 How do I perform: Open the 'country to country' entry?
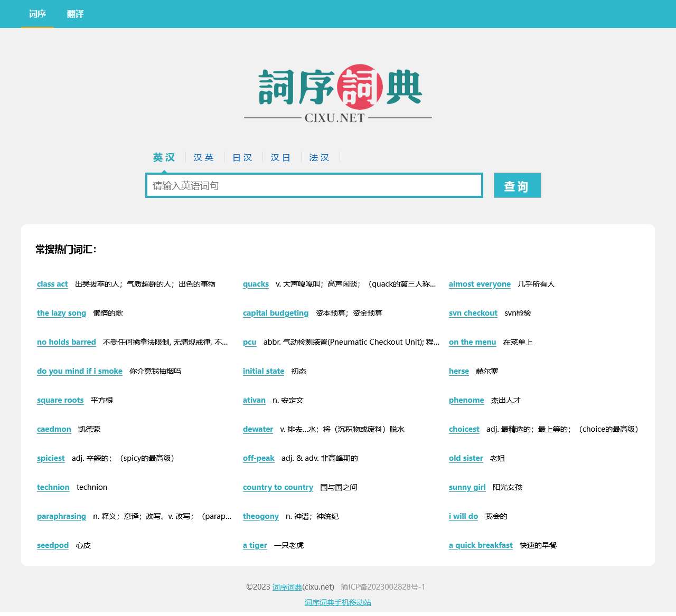click(x=278, y=487)
